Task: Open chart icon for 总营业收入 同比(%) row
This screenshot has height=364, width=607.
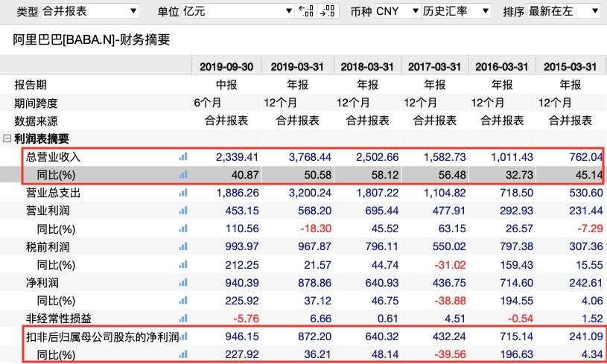Action: tap(183, 175)
